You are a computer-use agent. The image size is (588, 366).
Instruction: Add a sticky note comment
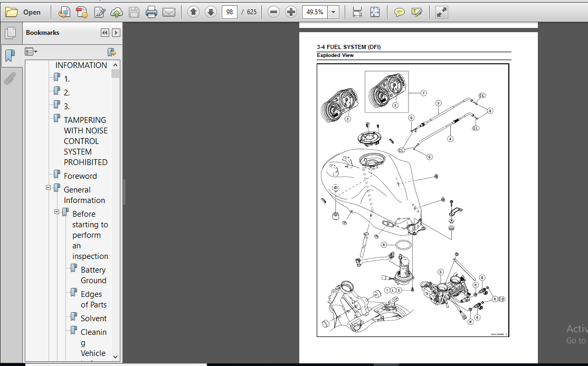[x=400, y=12]
